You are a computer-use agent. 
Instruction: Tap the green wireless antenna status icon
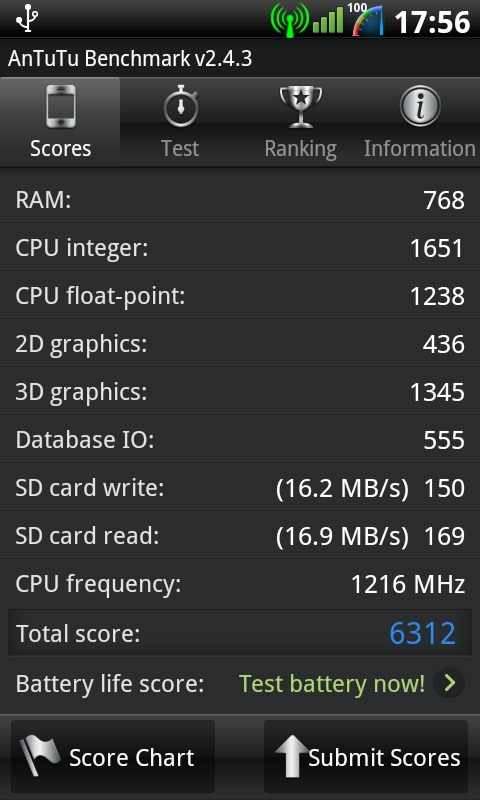tap(289, 20)
